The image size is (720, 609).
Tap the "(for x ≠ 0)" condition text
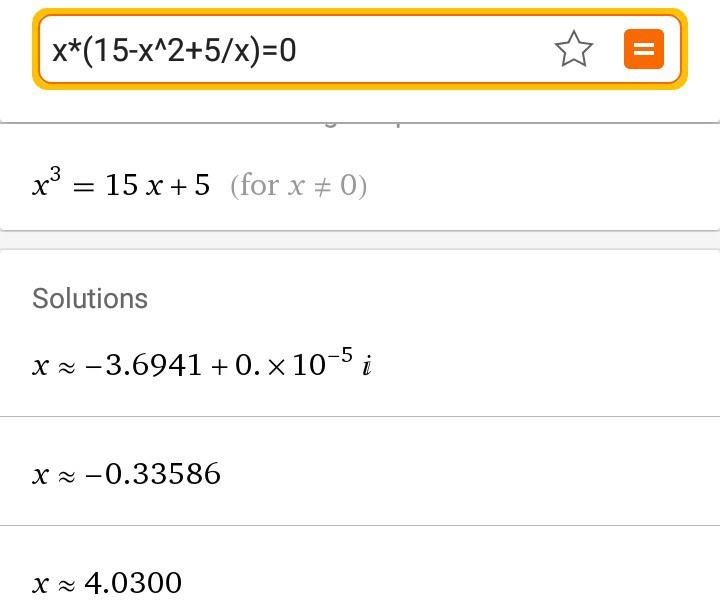tap(298, 186)
